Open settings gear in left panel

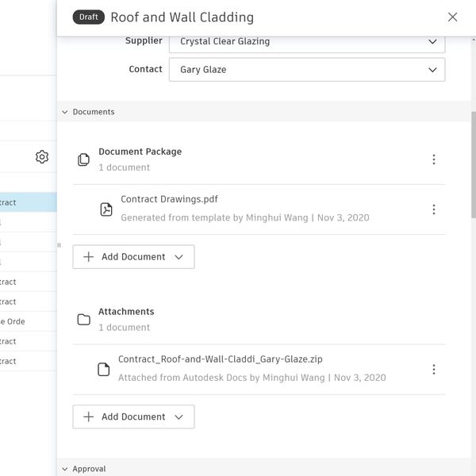42,157
